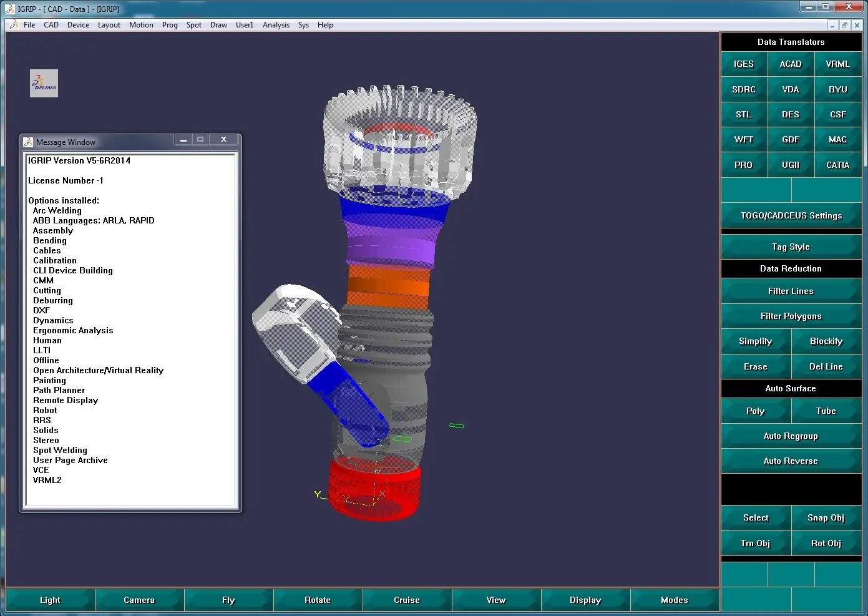The width and height of the screenshot is (868, 616).
Task: Select the IGES data translator
Action: tap(744, 64)
